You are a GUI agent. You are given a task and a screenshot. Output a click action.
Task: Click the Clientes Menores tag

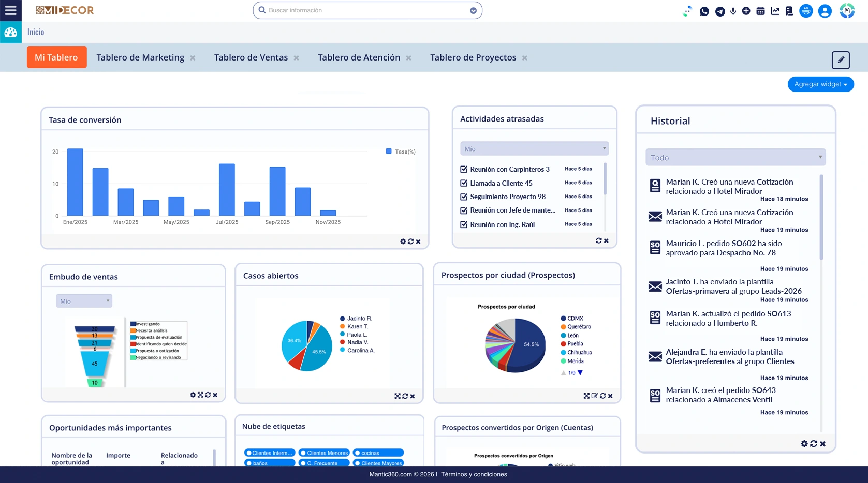324,453
